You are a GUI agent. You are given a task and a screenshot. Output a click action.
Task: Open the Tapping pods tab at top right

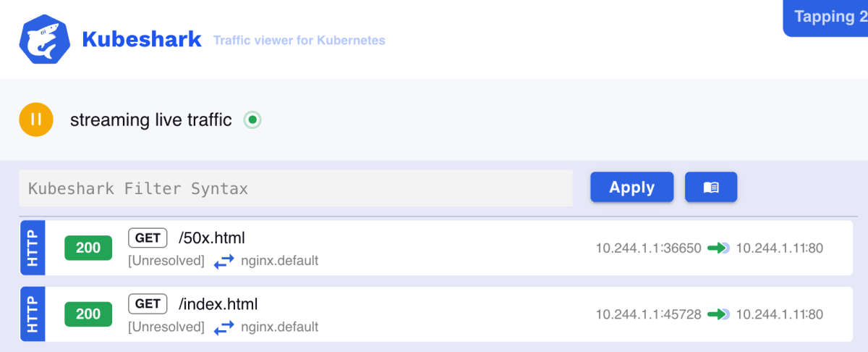tap(825, 17)
